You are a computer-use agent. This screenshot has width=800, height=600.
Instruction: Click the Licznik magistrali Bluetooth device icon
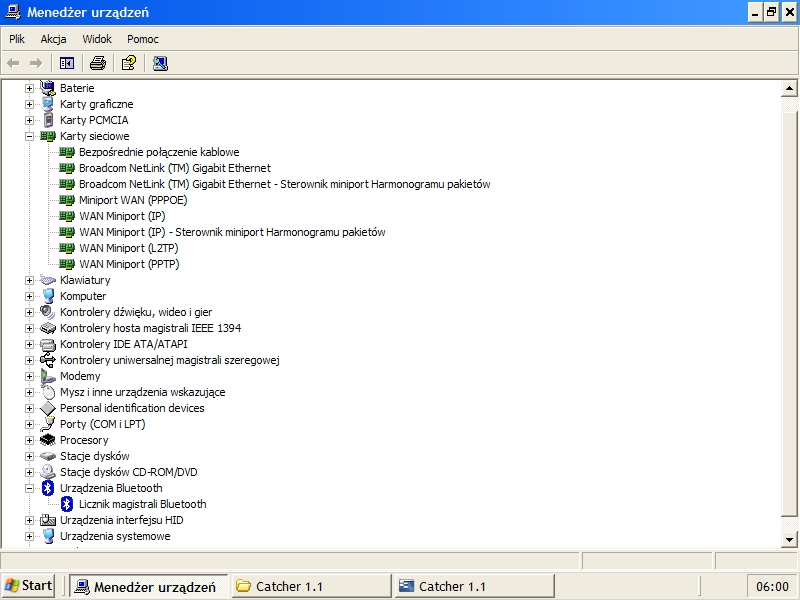tap(66, 504)
